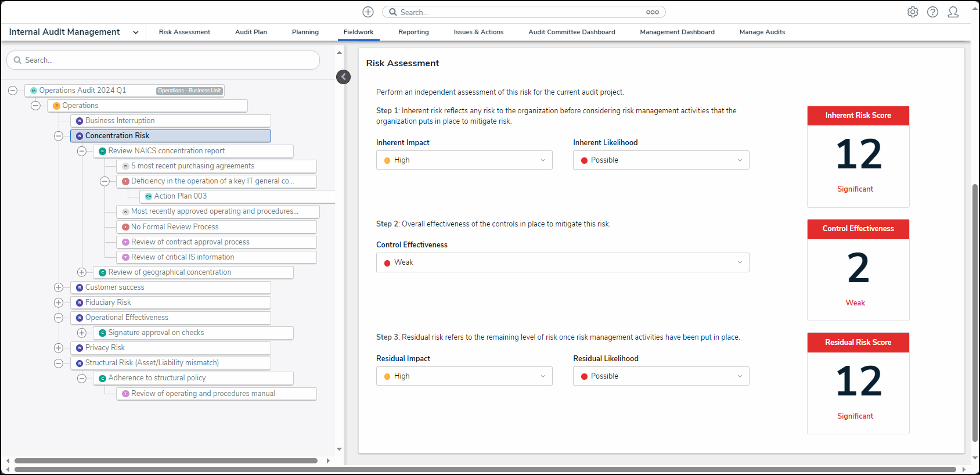Image resolution: width=980 pixels, height=475 pixels.
Task: Collapse the Operations Audit 2024 Q1 node
Action: (13, 91)
